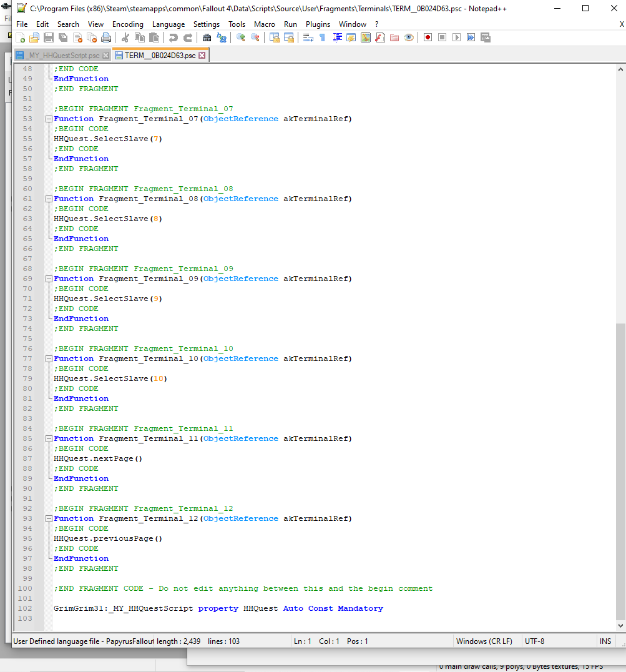Open the Function List icon
Screen dimensions: 626x672
[x=380, y=37]
